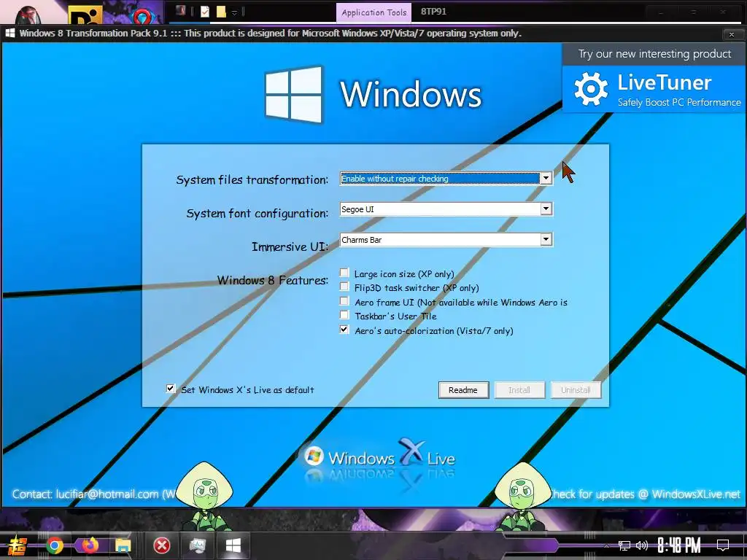The height and width of the screenshot is (560, 747).
Task: Click Try our new interesting product text
Action: (x=654, y=54)
